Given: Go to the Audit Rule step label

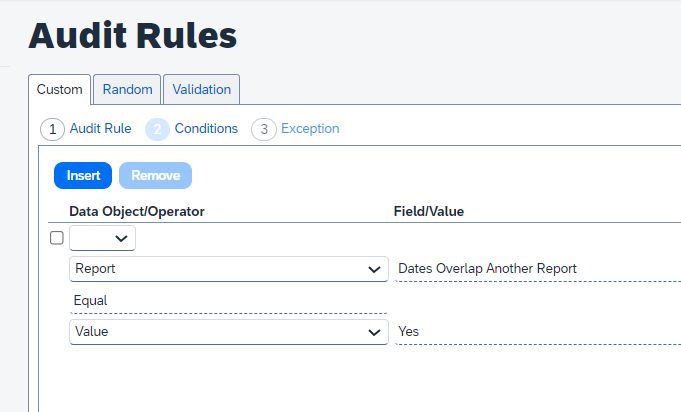Looking at the screenshot, I should 100,129.
